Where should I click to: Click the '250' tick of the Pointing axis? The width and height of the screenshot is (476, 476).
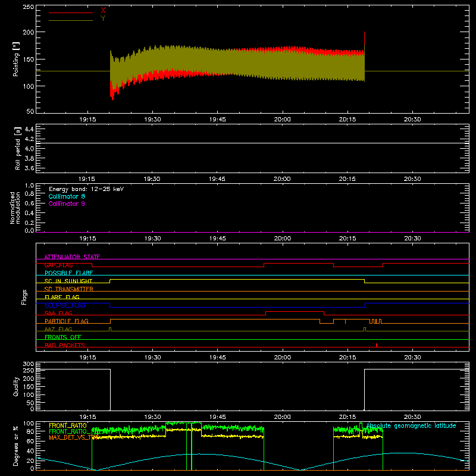click(x=29, y=7)
